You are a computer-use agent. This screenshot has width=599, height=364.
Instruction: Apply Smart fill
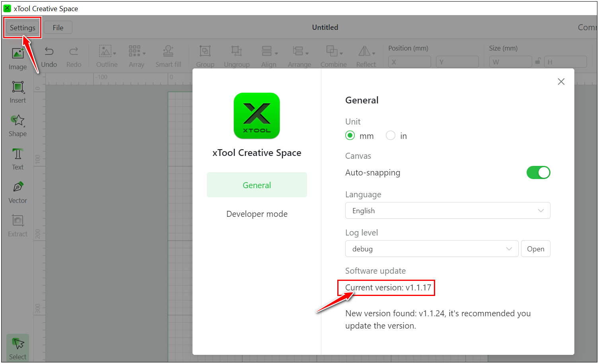coord(168,57)
